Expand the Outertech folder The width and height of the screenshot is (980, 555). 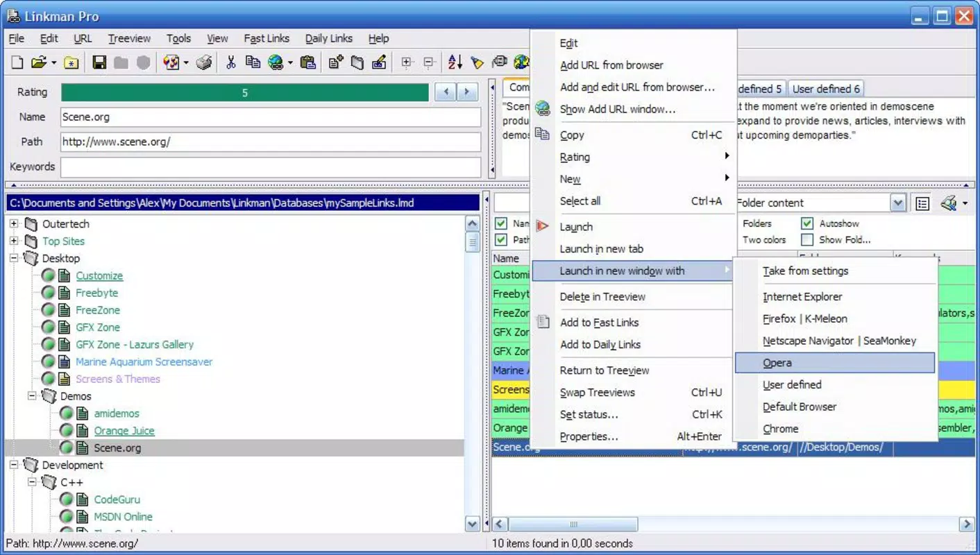(x=14, y=223)
